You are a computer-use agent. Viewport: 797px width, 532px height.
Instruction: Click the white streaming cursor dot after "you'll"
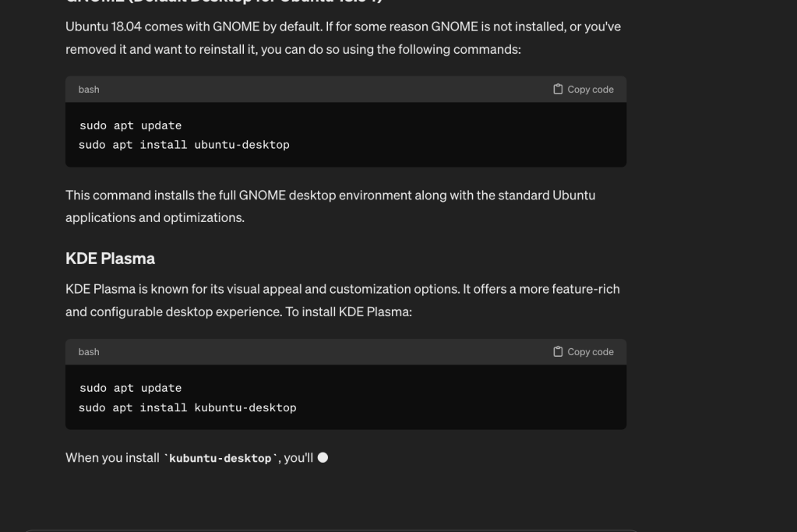pyautogui.click(x=323, y=458)
